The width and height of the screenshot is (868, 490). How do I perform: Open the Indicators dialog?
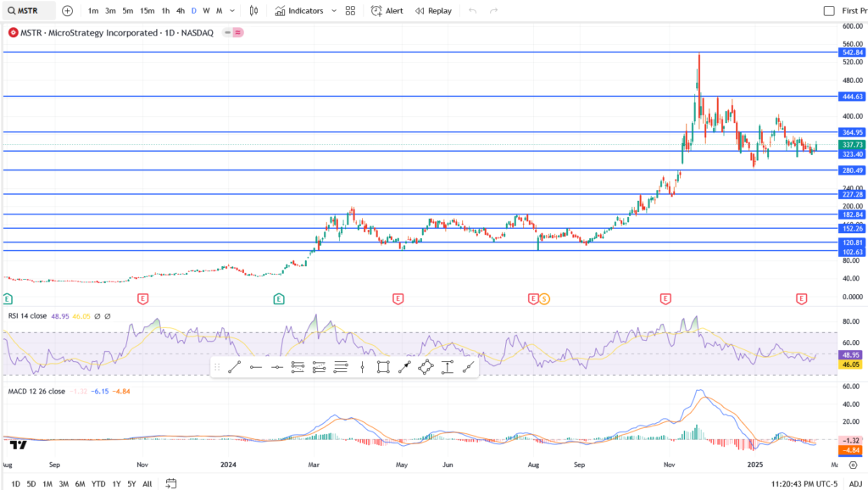point(298,11)
